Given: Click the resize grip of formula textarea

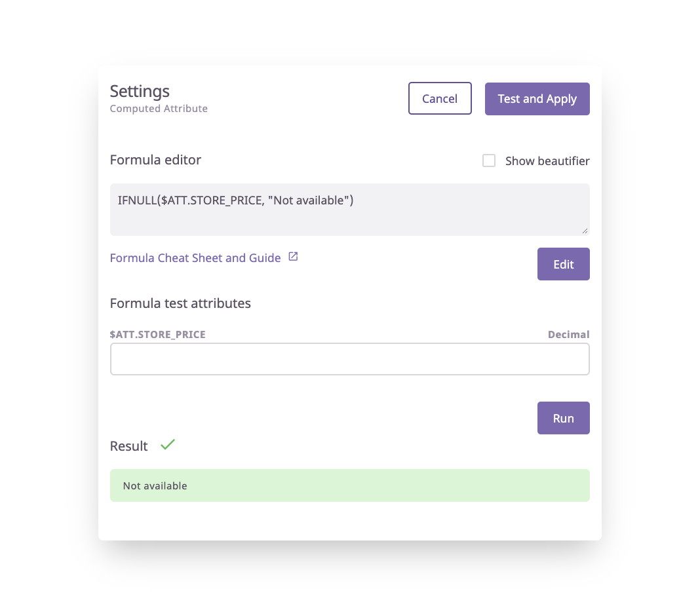Looking at the screenshot, I should (585, 231).
